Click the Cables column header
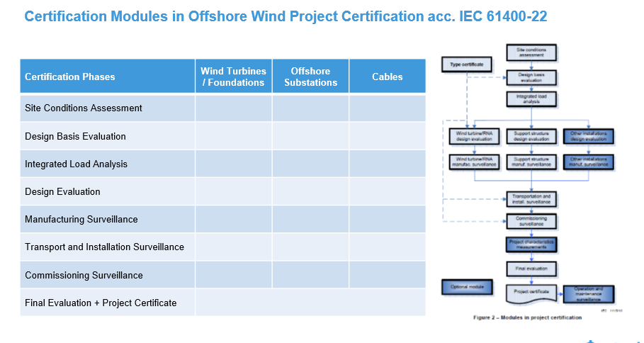Viewport: 644px width, 343px height. (x=387, y=77)
